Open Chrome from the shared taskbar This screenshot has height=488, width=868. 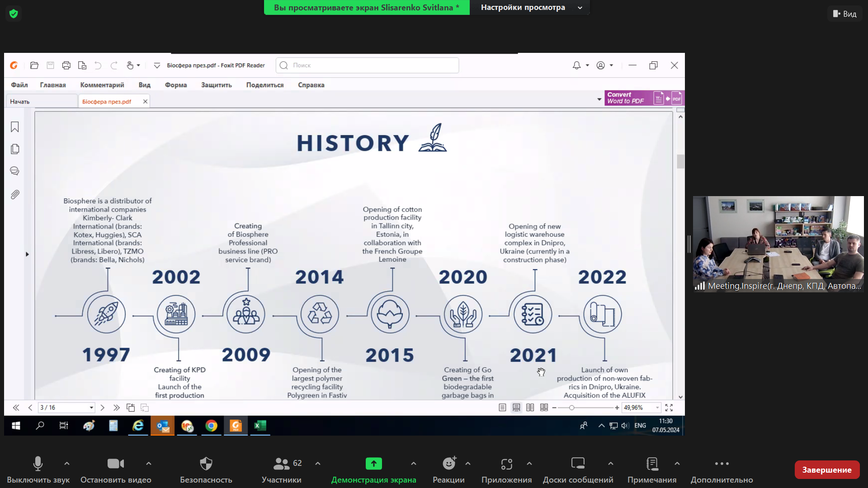coord(211,426)
